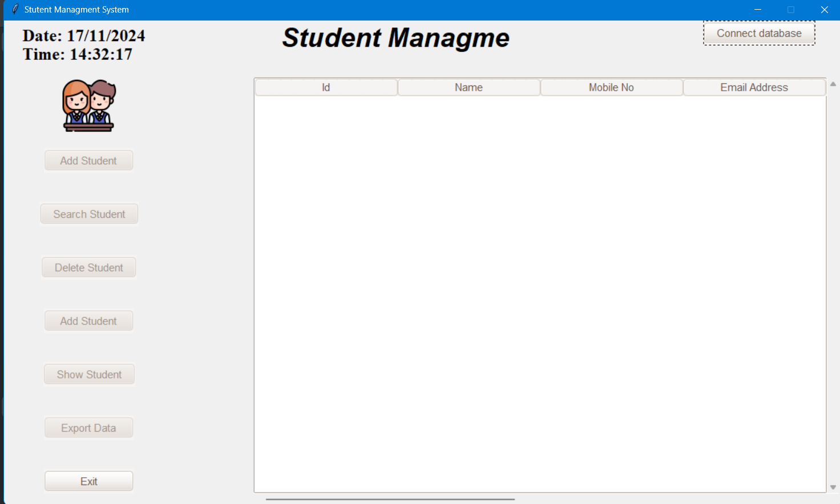Open the Search Student dialog

(89, 214)
